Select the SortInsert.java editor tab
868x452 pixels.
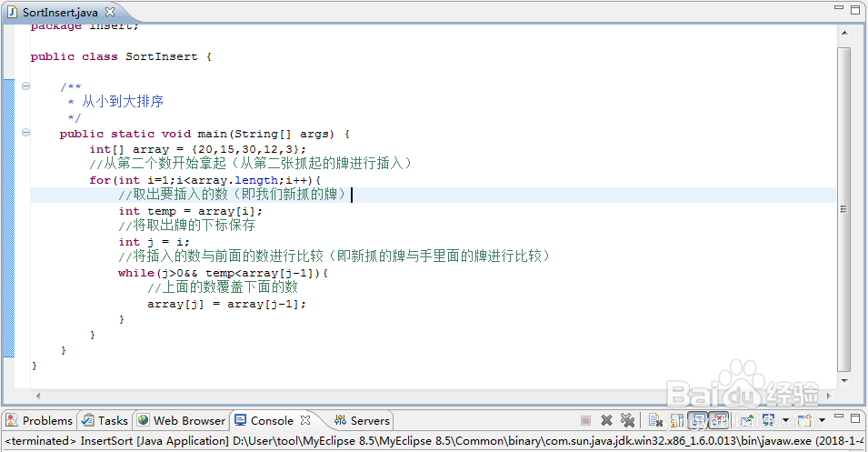point(60,12)
